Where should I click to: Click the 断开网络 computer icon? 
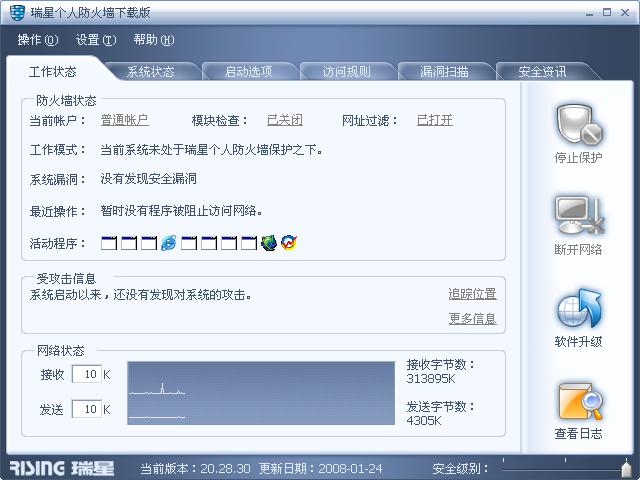[579, 217]
